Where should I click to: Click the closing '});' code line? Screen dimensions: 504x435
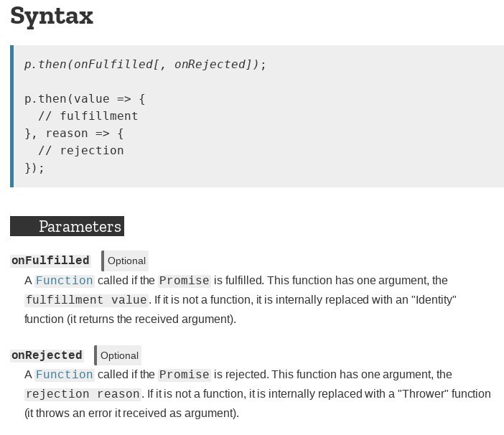(x=34, y=168)
